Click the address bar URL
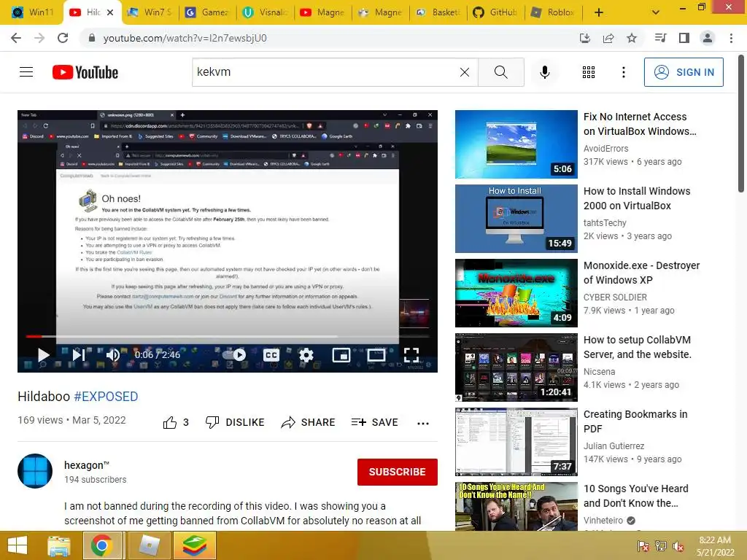 (x=185, y=38)
